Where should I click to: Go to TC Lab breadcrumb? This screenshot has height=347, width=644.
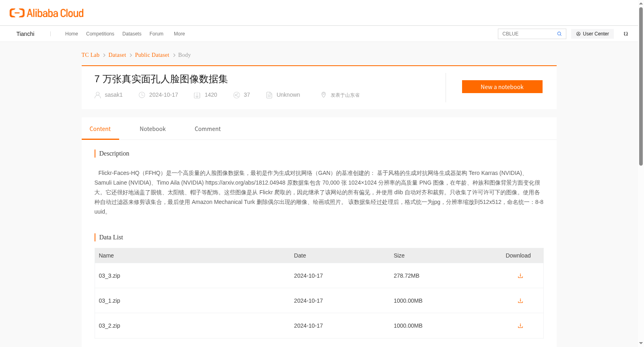point(91,55)
